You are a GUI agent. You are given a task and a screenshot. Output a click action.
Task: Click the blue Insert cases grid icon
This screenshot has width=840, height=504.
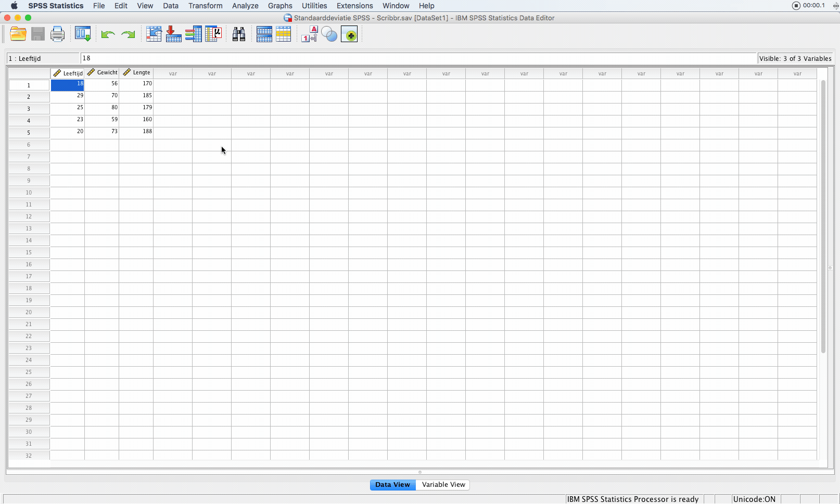(x=264, y=34)
